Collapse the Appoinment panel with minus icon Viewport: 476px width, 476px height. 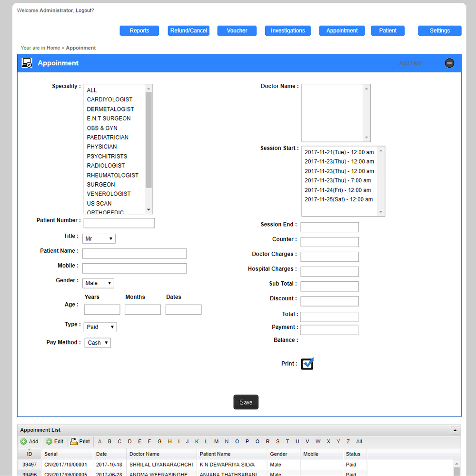pos(449,63)
